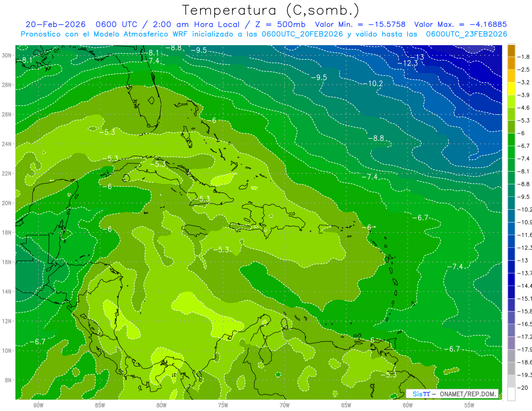Click 'Valor Max. = -4.16885' text
The image size is (532, 411).
pos(461,24)
